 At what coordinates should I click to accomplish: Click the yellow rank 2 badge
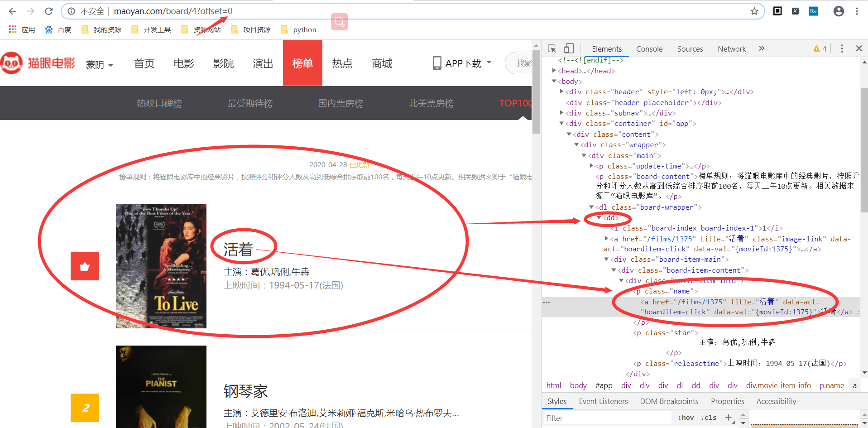pos(85,408)
